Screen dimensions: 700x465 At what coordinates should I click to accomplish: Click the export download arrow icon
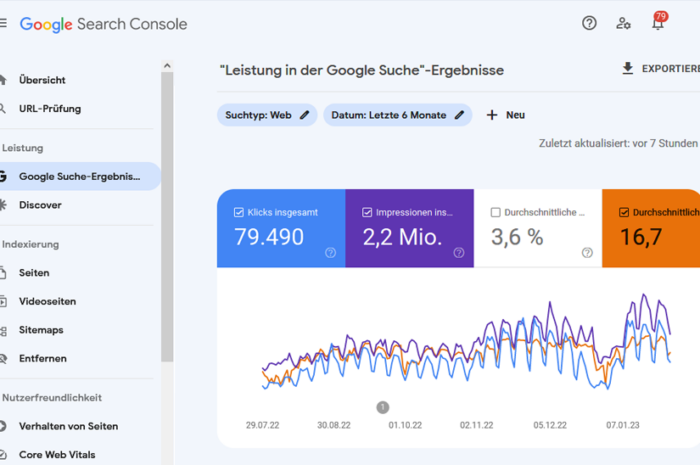click(628, 68)
